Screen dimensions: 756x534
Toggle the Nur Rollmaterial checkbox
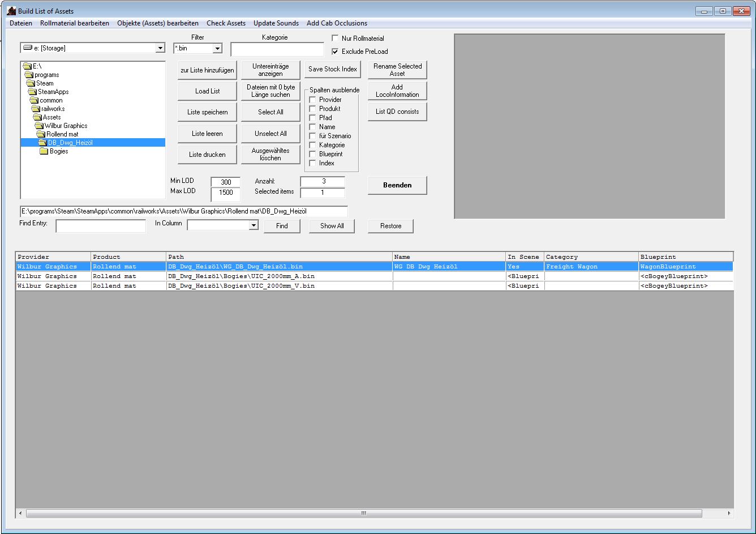[x=335, y=39]
